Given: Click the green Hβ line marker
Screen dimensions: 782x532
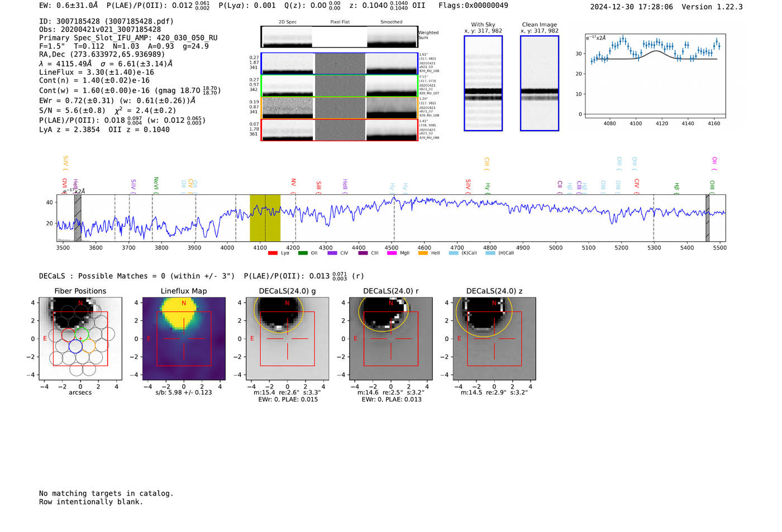Looking at the screenshot, I should pos(676,189).
